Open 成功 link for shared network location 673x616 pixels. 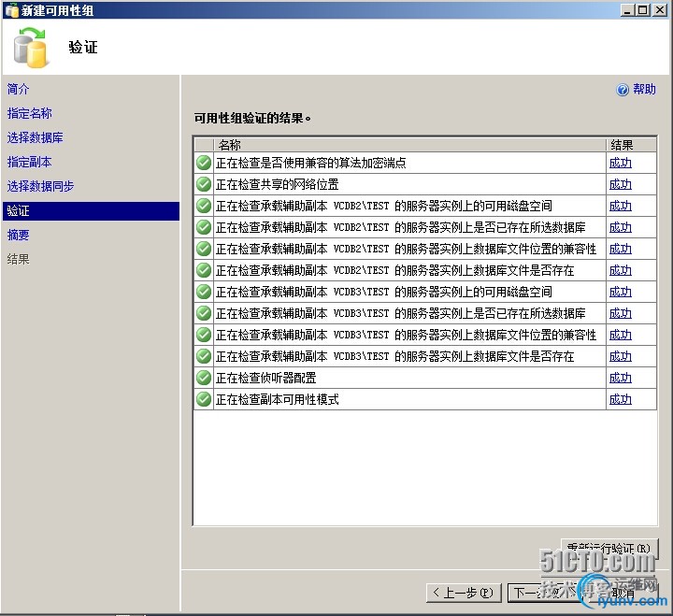(621, 184)
